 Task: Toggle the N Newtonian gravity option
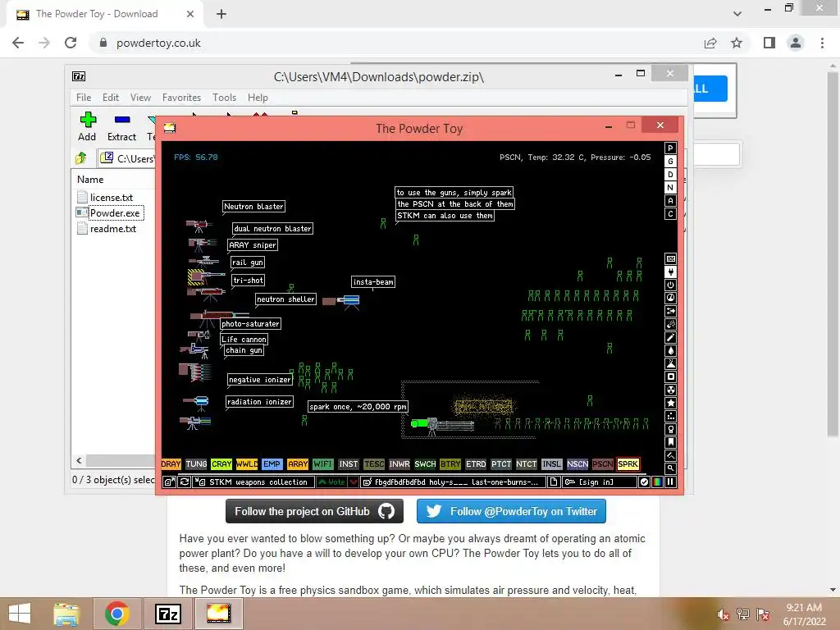[x=670, y=188]
